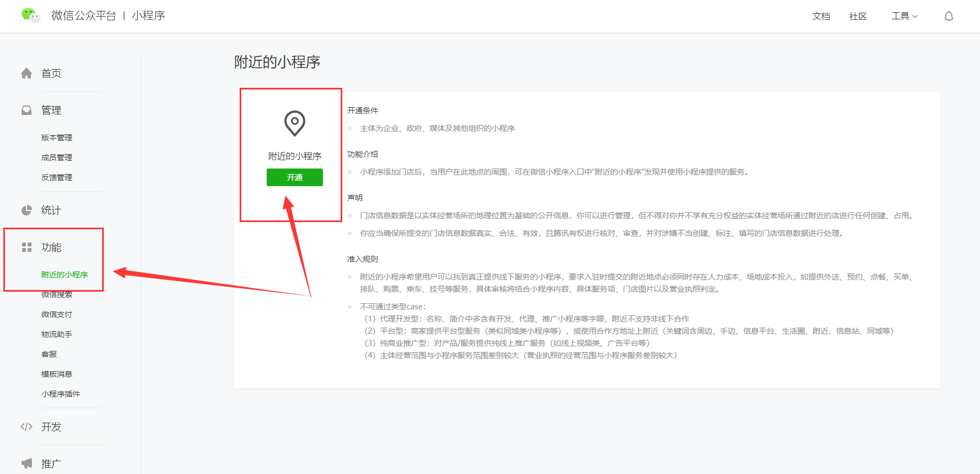Select 开发 section in sidebar
The width and height of the screenshot is (980, 474).
(51, 427)
